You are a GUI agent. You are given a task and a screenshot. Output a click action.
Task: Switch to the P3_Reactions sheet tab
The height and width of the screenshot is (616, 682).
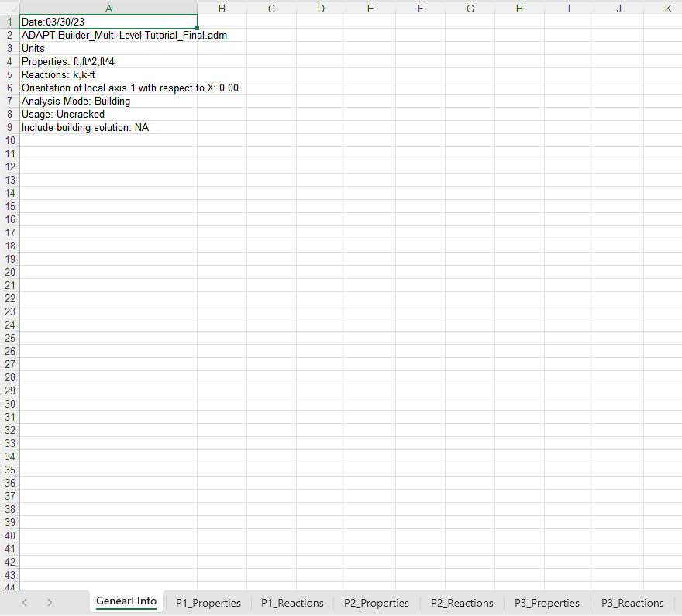[x=632, y=602]
